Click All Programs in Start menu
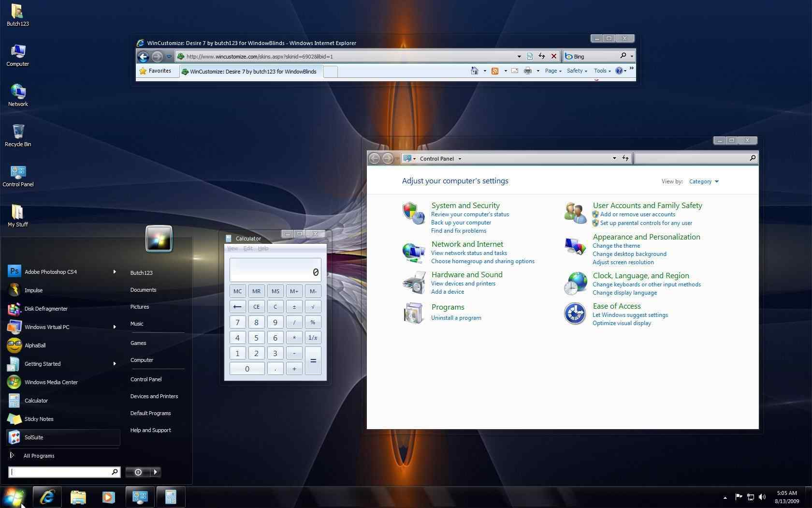 click(x=39, y=456)
